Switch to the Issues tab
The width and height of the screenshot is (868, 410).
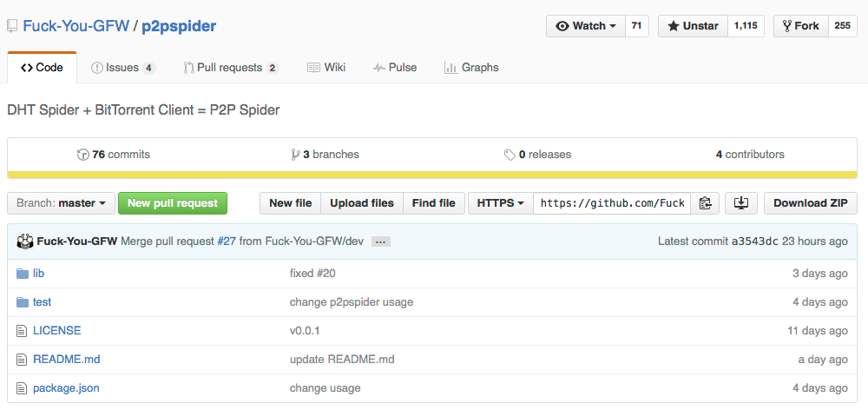tap(123, 68)
